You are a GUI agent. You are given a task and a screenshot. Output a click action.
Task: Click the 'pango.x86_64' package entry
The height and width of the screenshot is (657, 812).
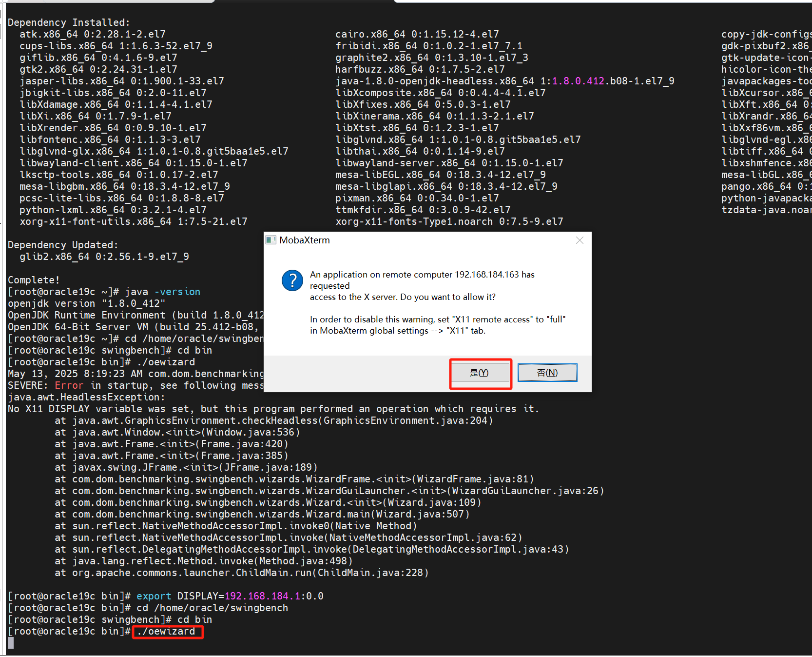766,186
